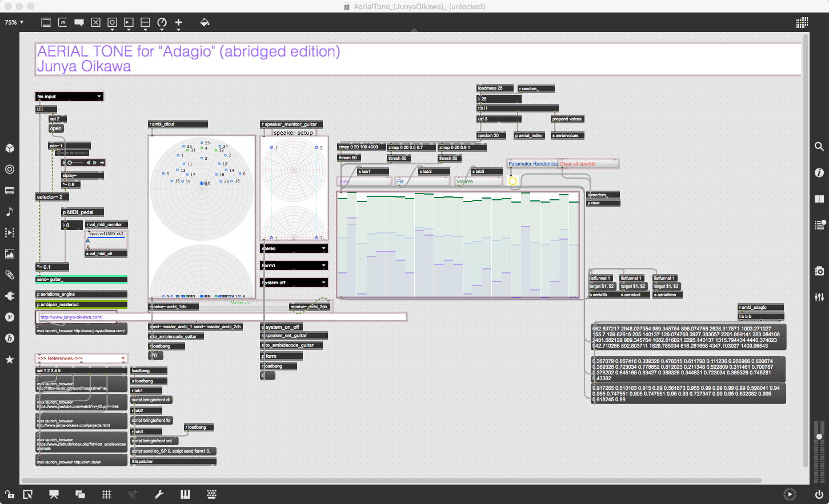Image resolution: width=829 pixels, height=504 pixels.
Task: Add a comment box from top toolbar
Action: tap(79, 22)
